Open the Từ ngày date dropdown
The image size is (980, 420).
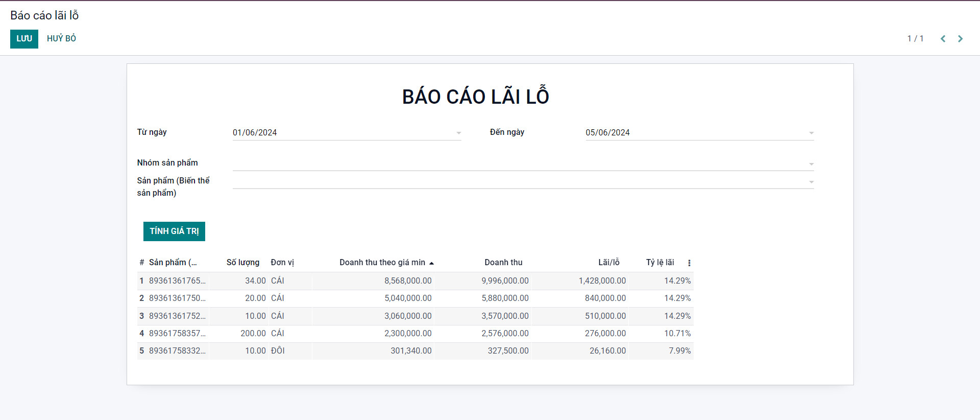click(x=458, y=133)
